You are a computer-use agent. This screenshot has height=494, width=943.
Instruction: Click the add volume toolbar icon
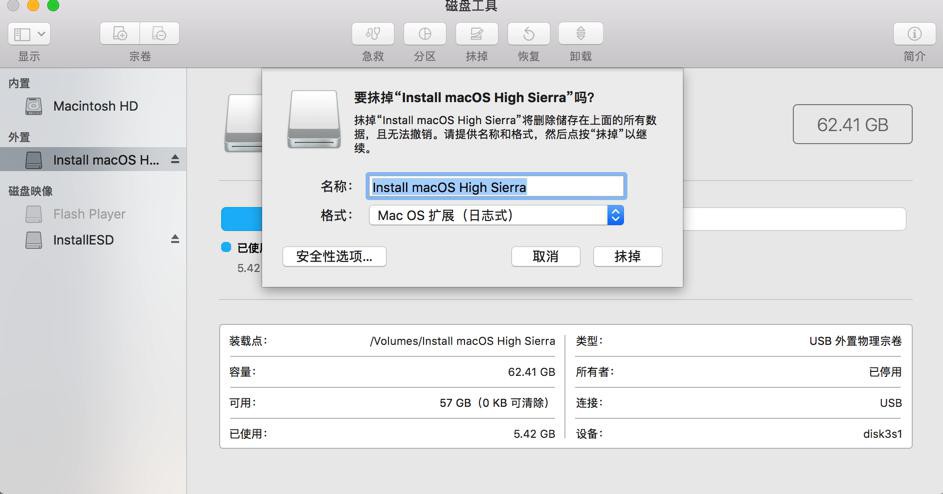[120, 34]
